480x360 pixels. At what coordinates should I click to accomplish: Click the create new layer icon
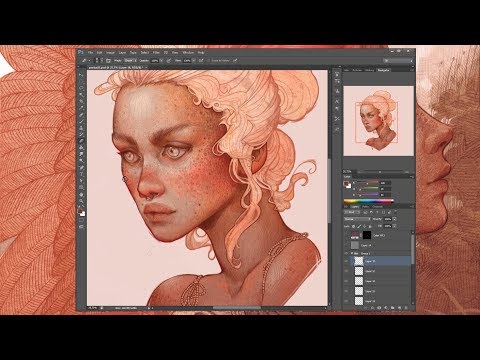pos(399,308)
